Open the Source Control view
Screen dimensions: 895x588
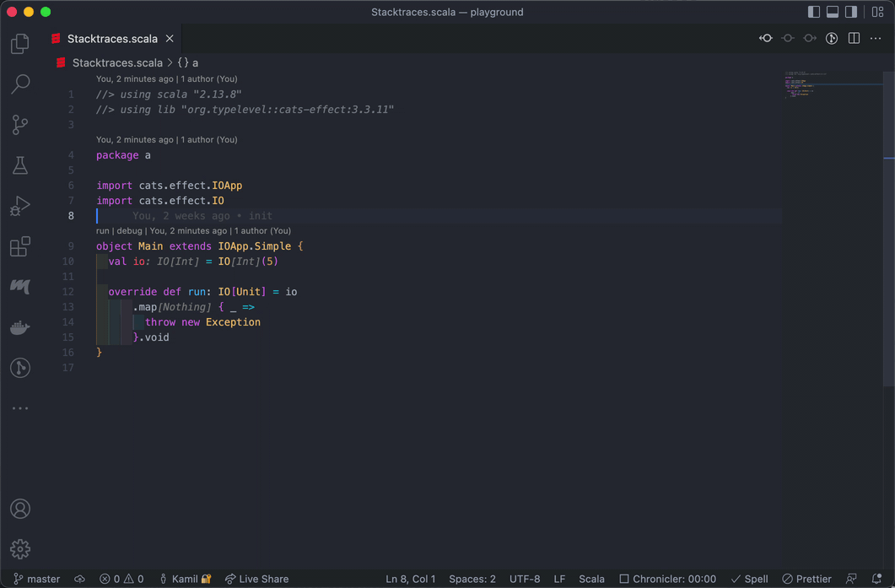(x=20, y=125)
